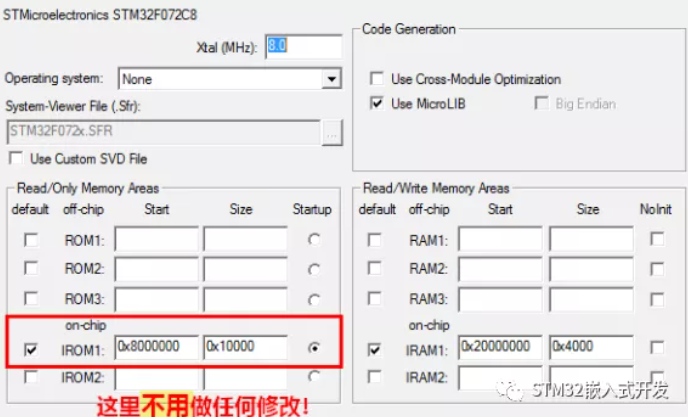
Task: Click IRAM1 Start field showing 0x20000000
Action: tap(501, 347)
